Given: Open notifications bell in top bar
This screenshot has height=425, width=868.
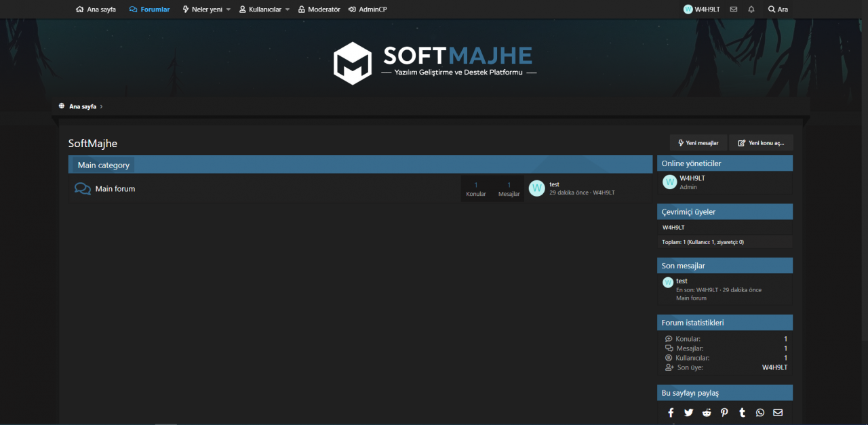Looking at the screenshot, I should coord(751,9).
